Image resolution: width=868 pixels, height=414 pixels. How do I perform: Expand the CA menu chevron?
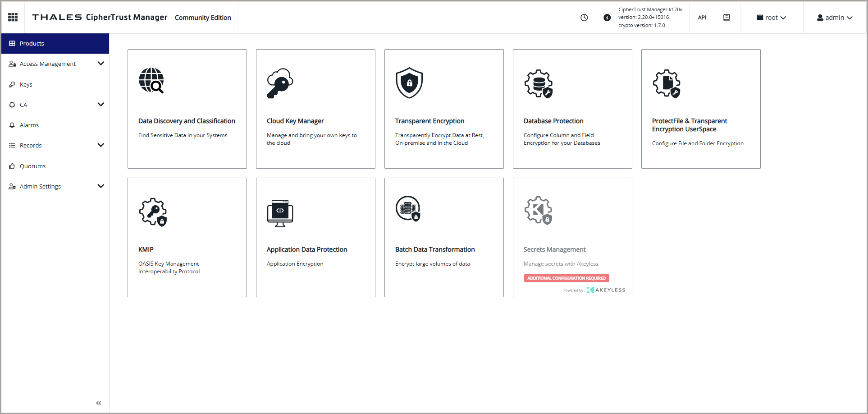101,105
